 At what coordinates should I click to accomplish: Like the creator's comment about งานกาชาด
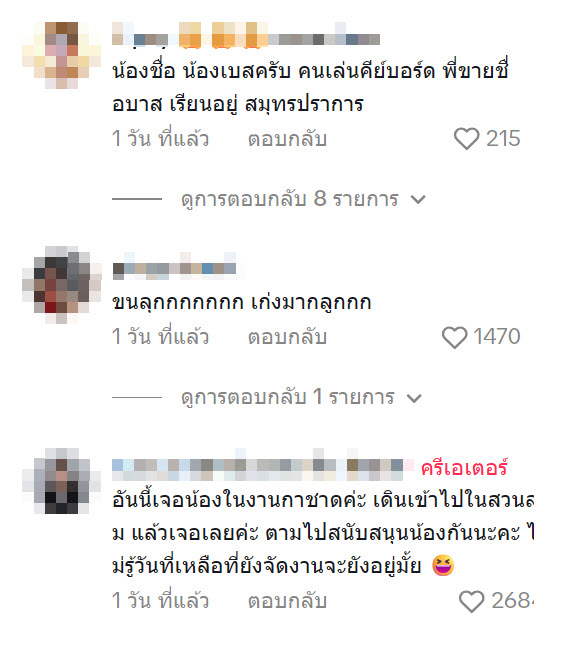[471, 601]
